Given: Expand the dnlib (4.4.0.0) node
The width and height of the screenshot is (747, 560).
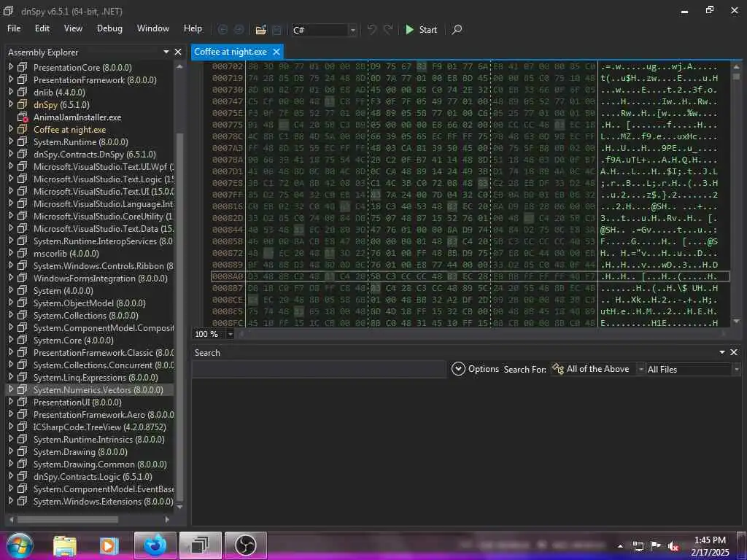Looking at the screenshot, I should coord(11,92).
